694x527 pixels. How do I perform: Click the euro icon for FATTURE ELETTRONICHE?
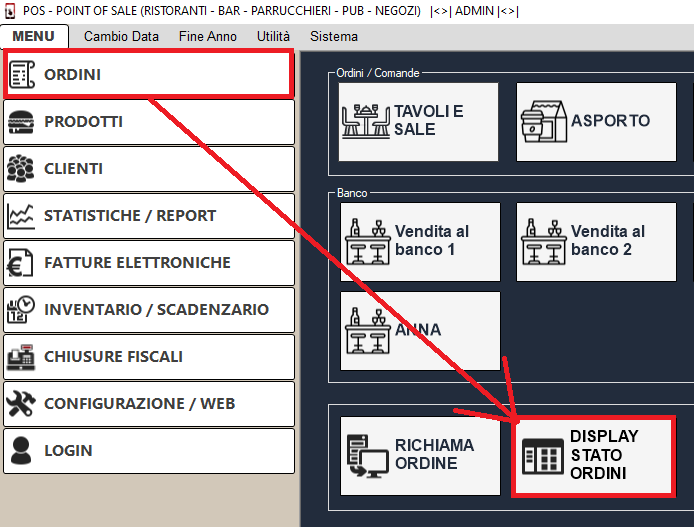(x=21, y=263)
